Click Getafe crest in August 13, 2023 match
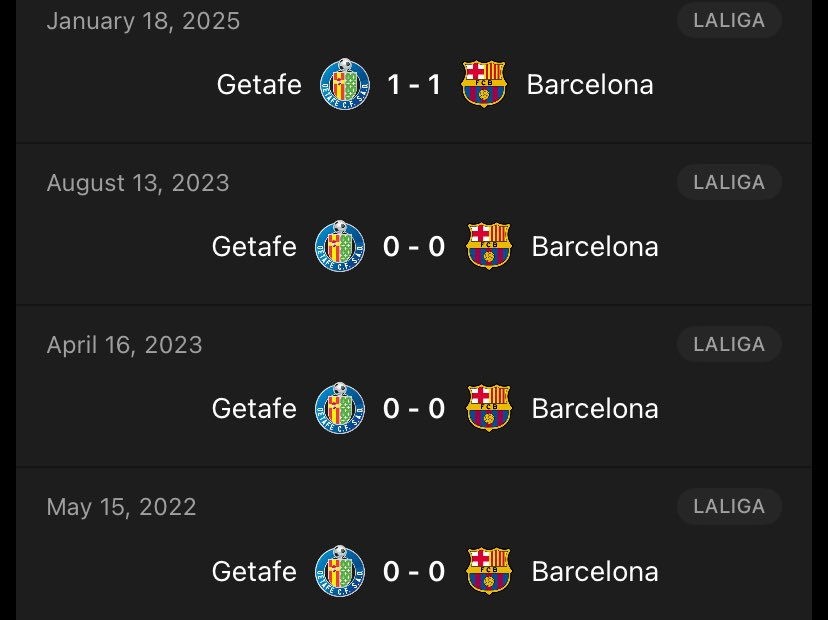 pos(340,246)
